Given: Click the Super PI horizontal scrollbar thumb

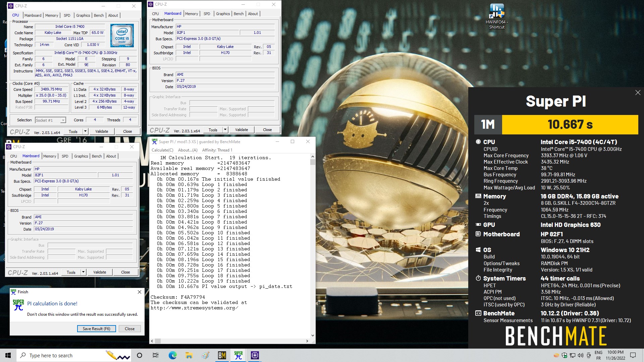Looking at the screenshot, I should [x=158, y=341].
